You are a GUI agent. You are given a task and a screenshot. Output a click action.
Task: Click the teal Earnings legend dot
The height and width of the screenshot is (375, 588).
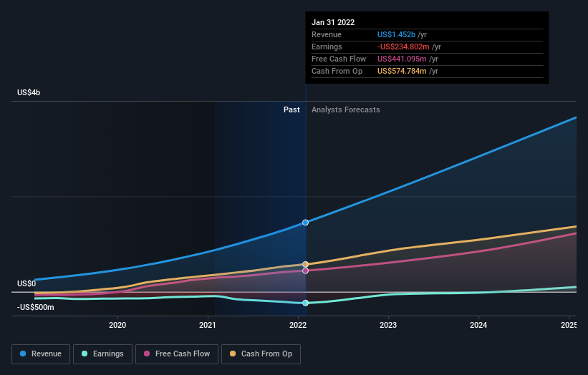(x=85, y=354)
